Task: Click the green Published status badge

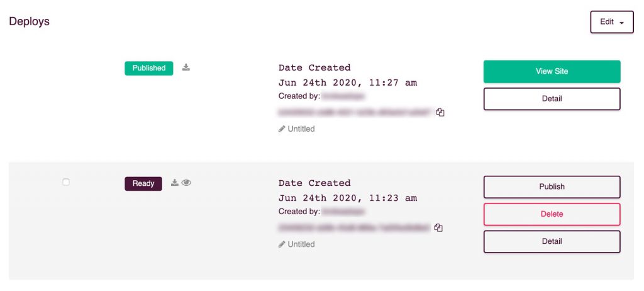Action: coord(148,68)
